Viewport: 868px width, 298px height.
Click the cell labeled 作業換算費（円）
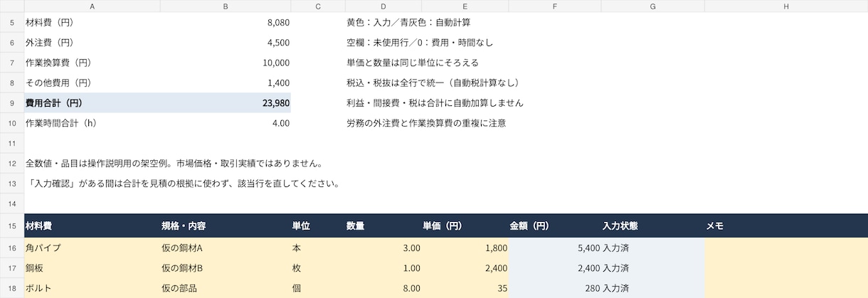[x=92, y=63]
